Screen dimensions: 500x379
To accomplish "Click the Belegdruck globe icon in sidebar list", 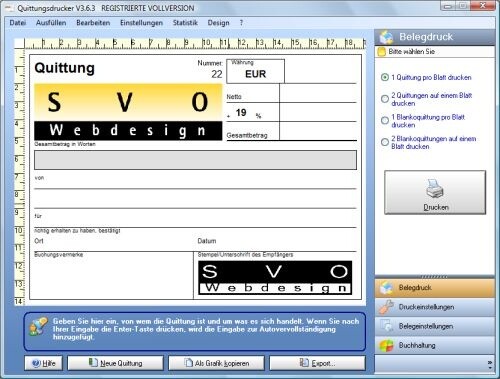I will coord(387,288).
